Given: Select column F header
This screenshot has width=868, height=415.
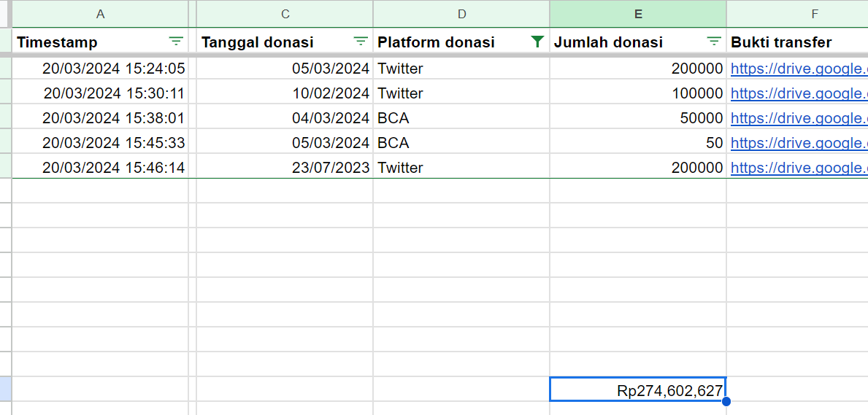Looking at the screenshot, I should (x=797, y=14).
